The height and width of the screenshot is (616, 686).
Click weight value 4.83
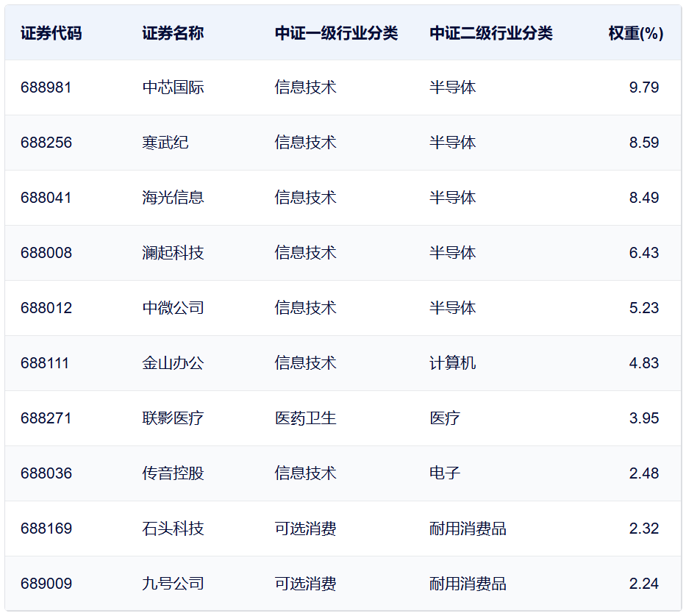(x=644, y=363)
